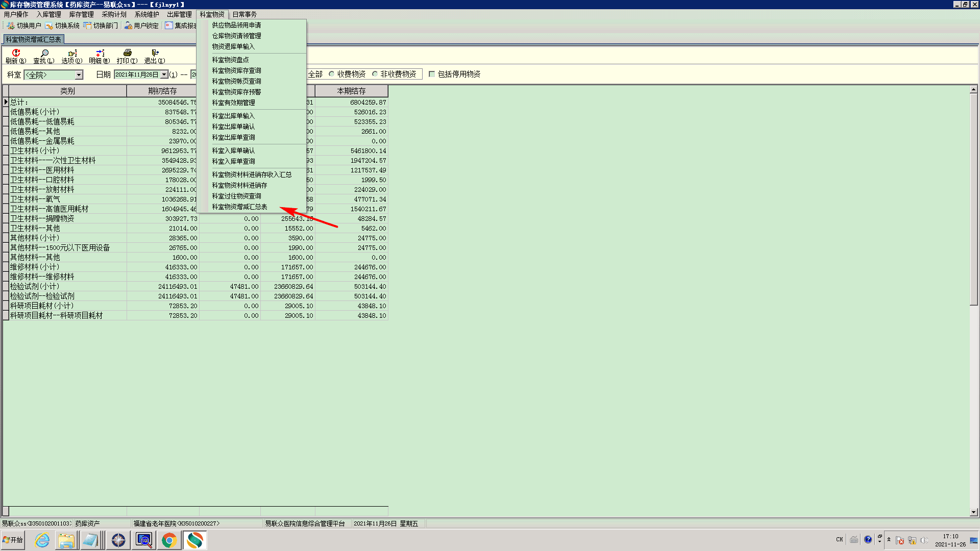Expand the 科室 department dropdown
980x551 pixels.
(x=79, y=75)
